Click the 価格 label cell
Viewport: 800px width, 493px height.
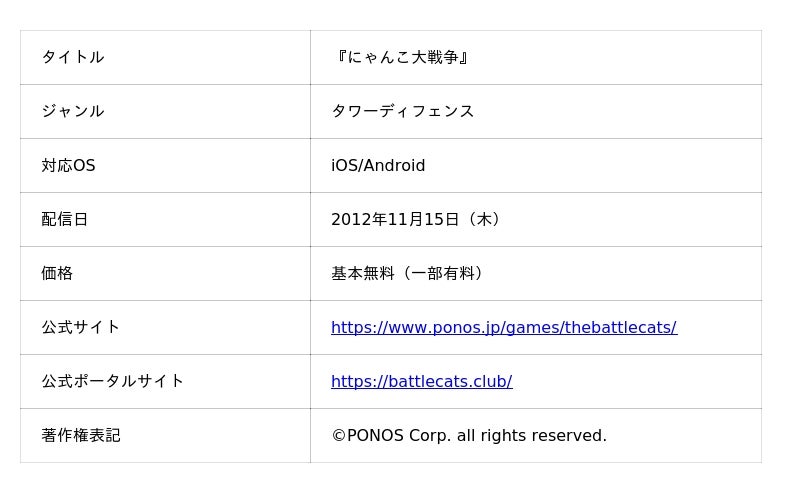click(165, 274)
